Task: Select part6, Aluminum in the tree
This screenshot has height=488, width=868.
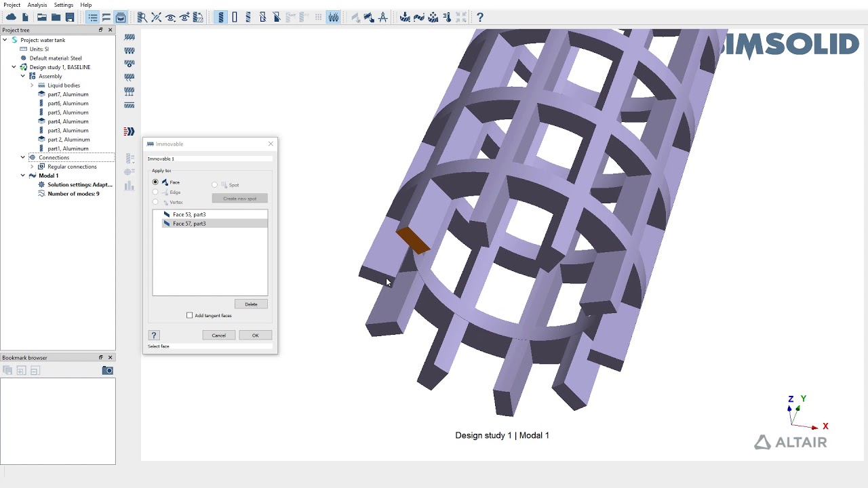Action: [68, 103]
